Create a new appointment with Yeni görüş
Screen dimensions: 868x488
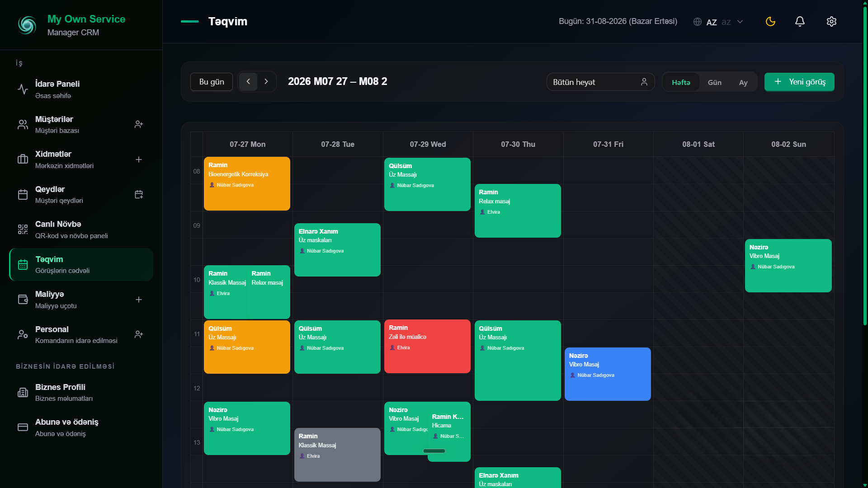799,82
